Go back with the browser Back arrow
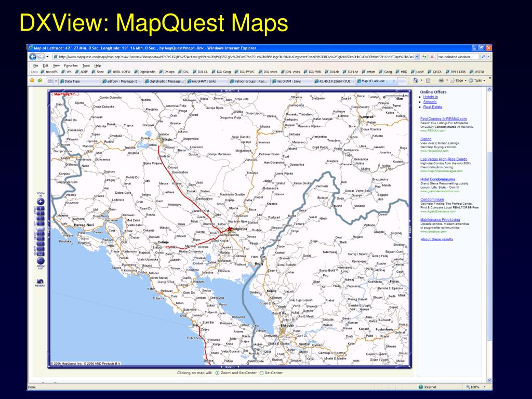The width and height of the screenshot is (532, 399). tap(33, 57)
